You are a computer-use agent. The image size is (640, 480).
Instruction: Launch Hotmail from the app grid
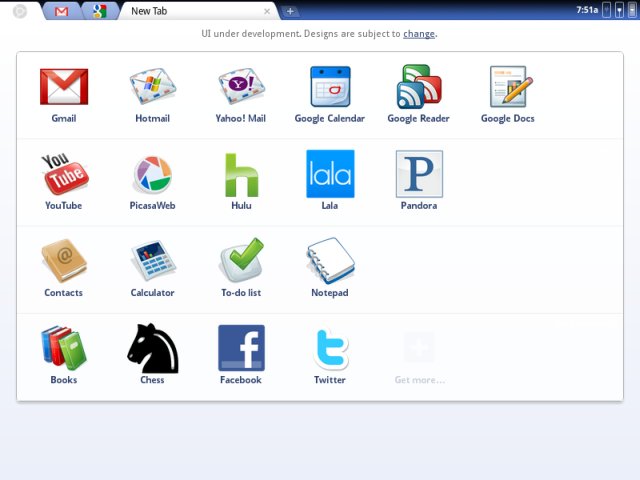[152, 88]
